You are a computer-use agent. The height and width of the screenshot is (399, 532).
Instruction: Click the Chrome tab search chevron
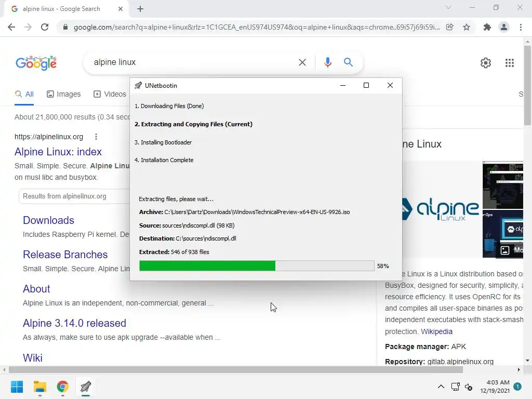point(448,7)
